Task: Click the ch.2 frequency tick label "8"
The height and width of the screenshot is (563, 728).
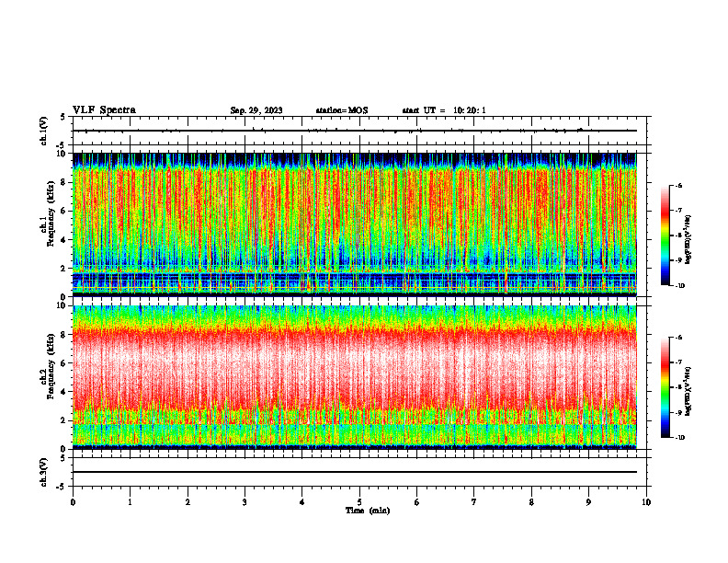Action: [x=65, y=335]
